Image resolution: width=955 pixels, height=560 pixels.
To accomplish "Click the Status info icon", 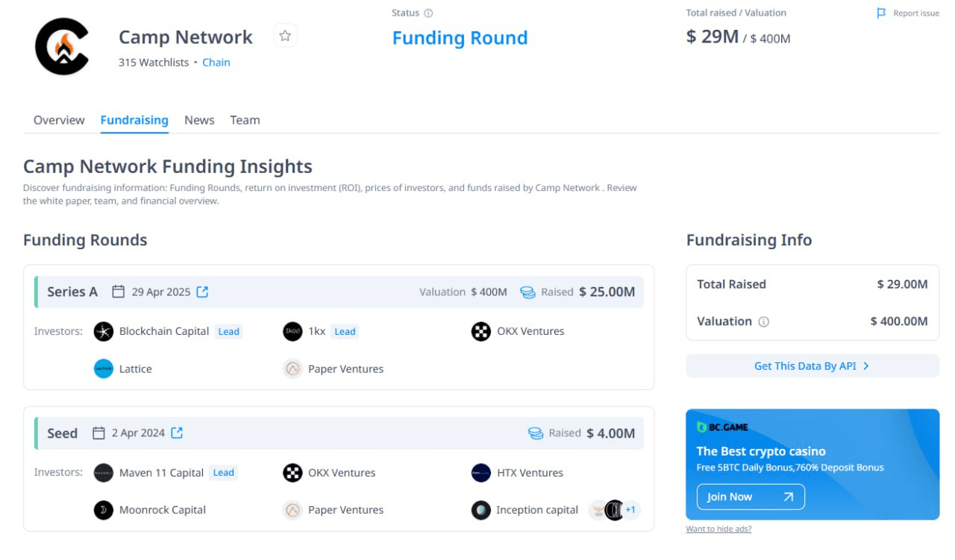I will click(428, 13).
